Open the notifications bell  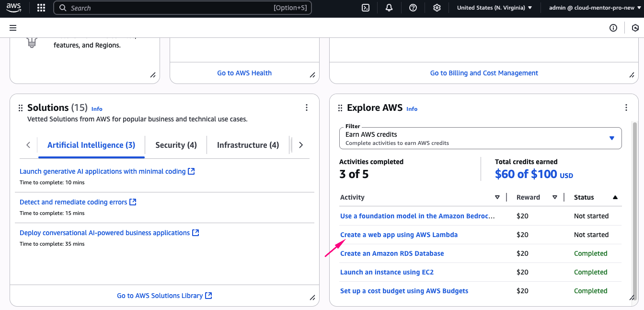[389, 8]
